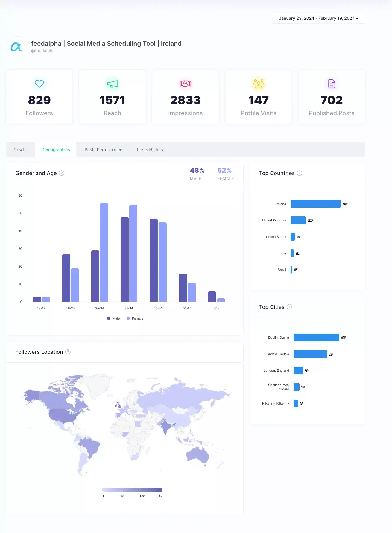Click the United States country bar
Image resolution: width=392 pixels, height=533 pixels.
293,237
